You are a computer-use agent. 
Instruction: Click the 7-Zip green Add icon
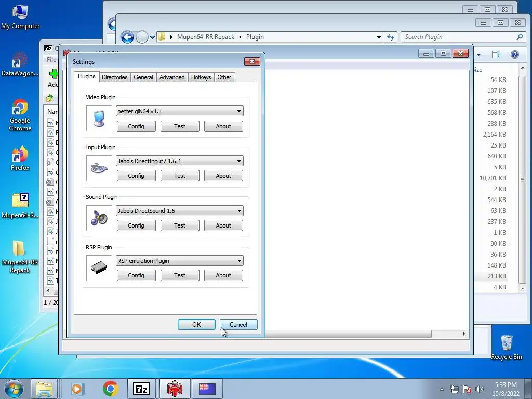[x=54, y=74]
